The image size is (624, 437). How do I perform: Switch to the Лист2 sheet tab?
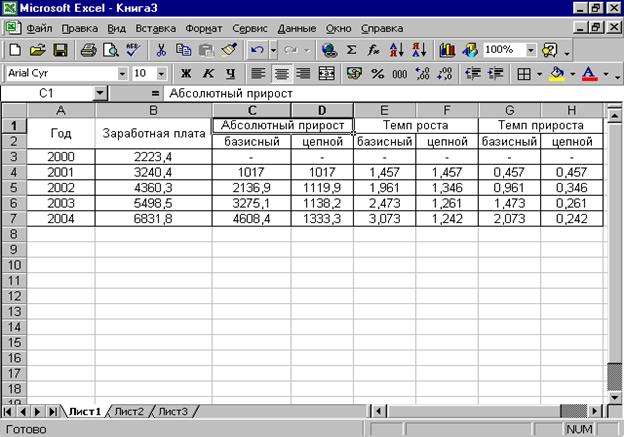click(x=129, y=411)
